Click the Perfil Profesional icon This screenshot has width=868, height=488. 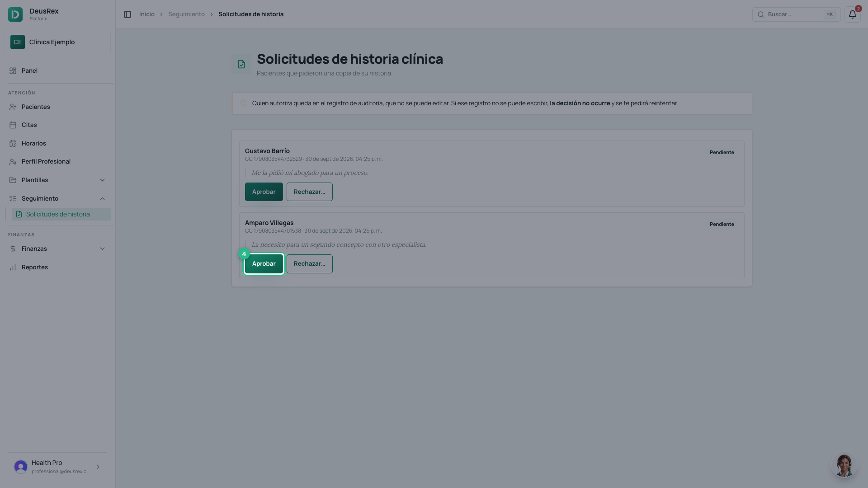13,162
